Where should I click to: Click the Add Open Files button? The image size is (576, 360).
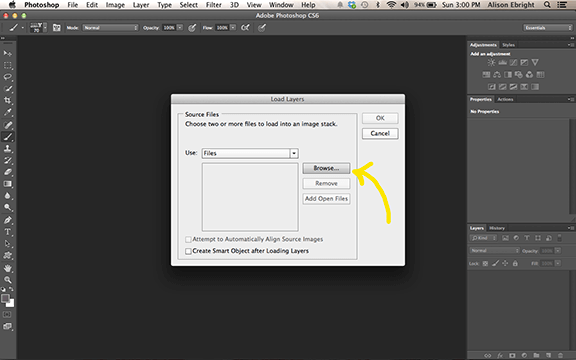click(326, 199)
